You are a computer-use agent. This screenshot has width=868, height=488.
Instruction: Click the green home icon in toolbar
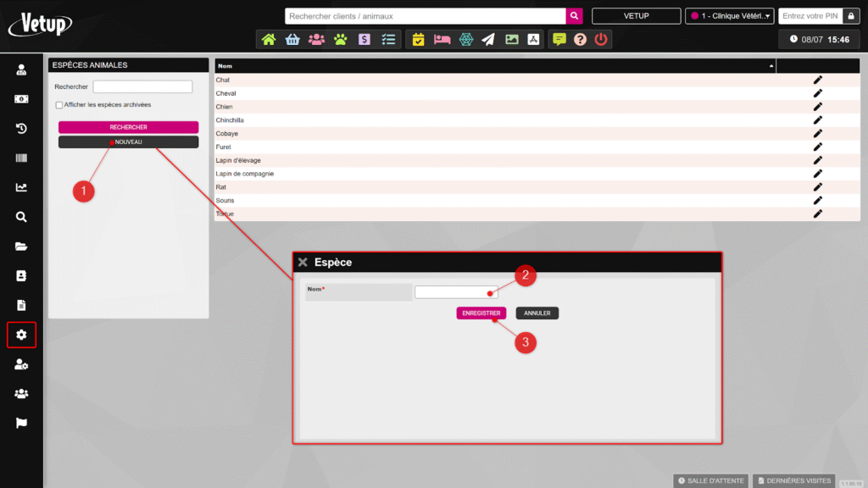pyautogui.click(x=269, y=39)
